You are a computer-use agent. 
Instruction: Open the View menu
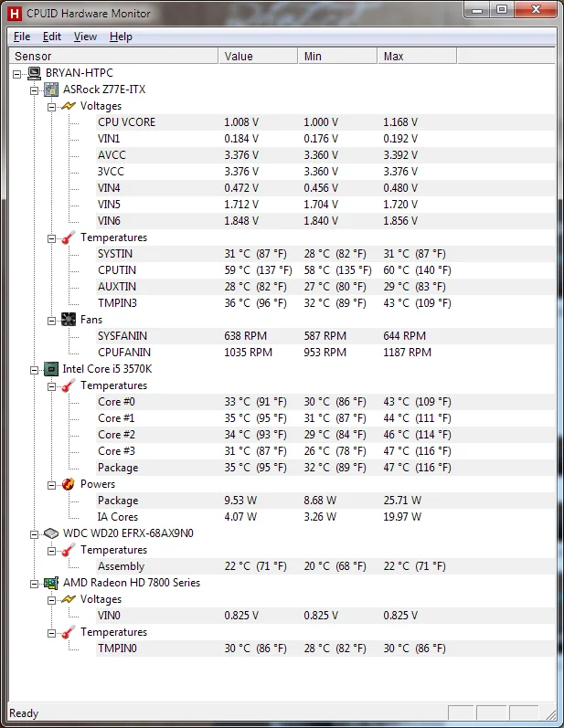click(86, 37)
